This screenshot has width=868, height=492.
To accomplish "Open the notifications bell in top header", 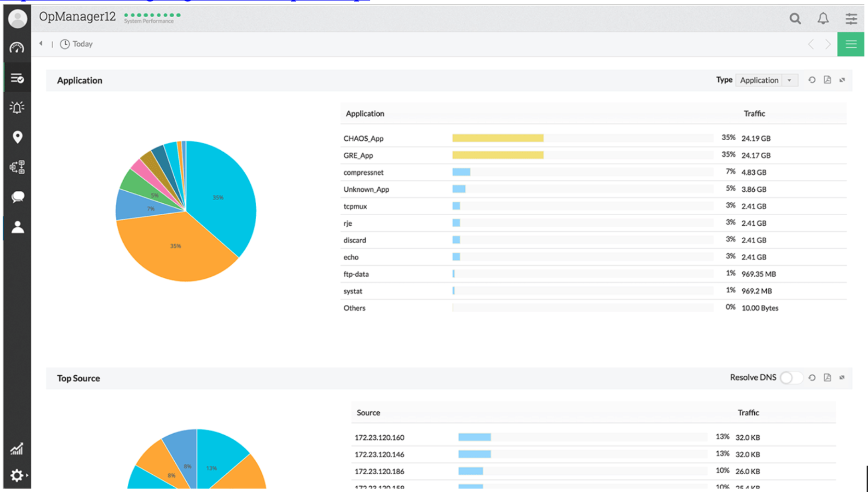I will point(823,18).
